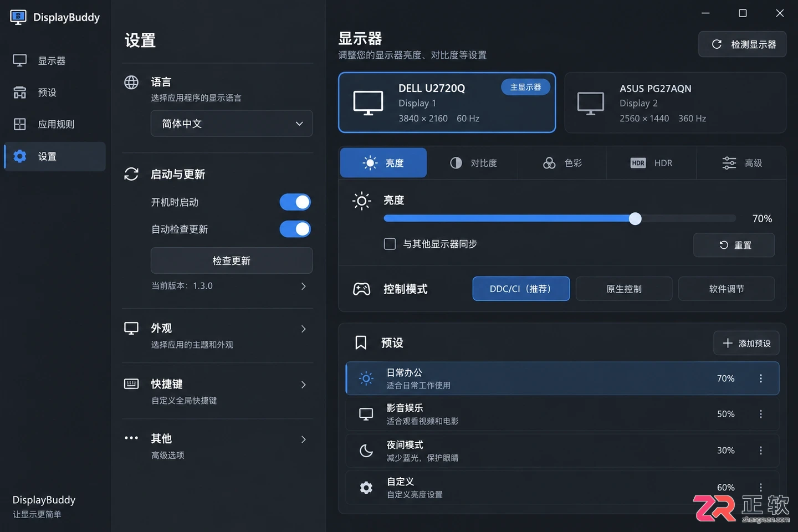This screenshot has height=532, width=798.
Task: Open 应用规则 in the sidebar
Action: 54,124
